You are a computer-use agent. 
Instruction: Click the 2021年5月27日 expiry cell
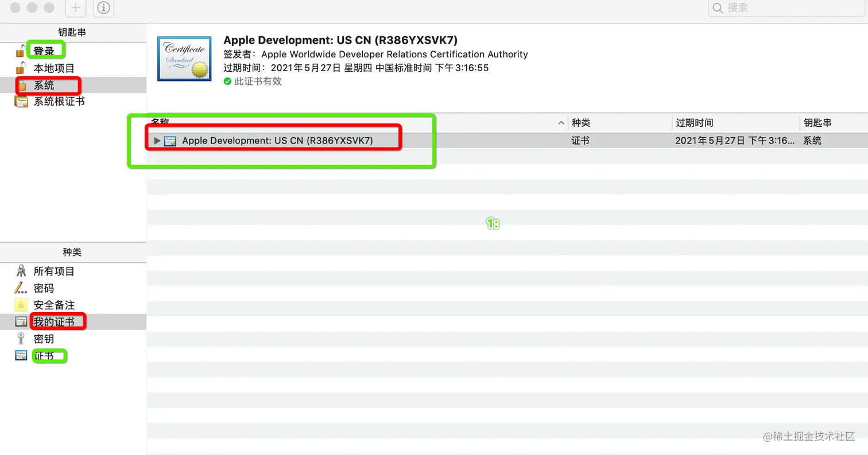pos(735,141)
